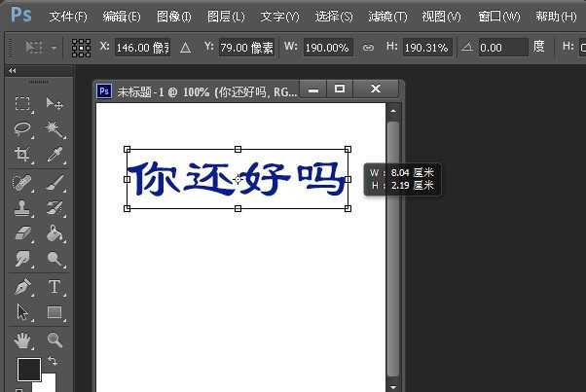This screenshot has height=392, width=586.
Task: Click the top-right transform handle of the text
Action: click(x=348, y=150)
